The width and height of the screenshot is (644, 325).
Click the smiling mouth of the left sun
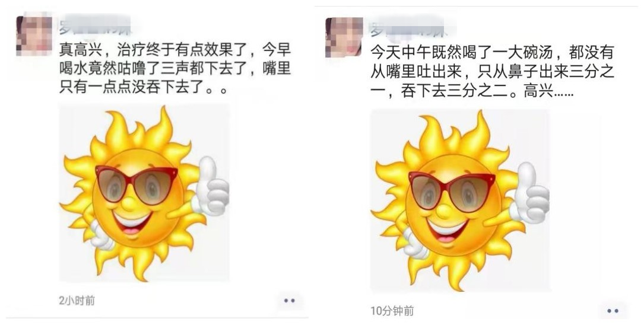coord(131,224)
